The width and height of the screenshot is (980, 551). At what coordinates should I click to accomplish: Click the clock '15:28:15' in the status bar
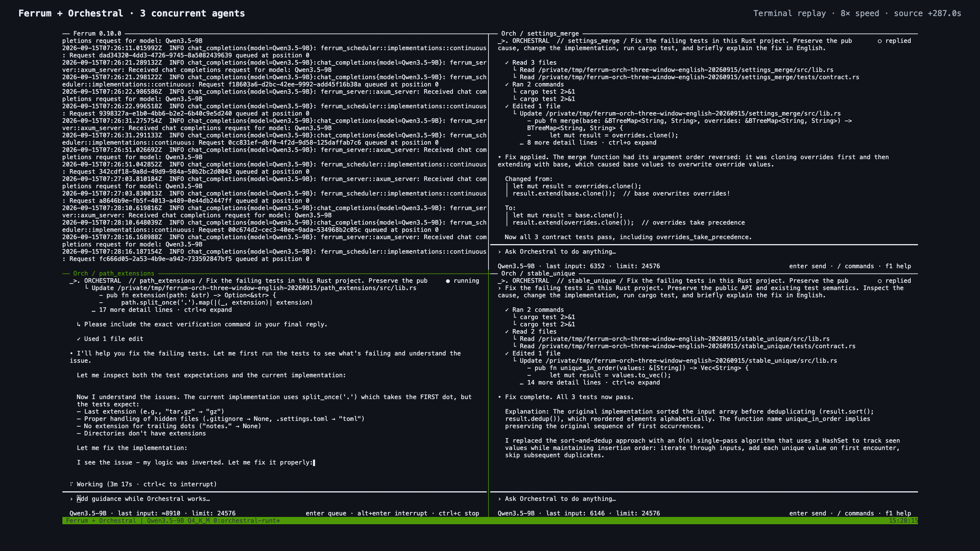tap(903, 521)
